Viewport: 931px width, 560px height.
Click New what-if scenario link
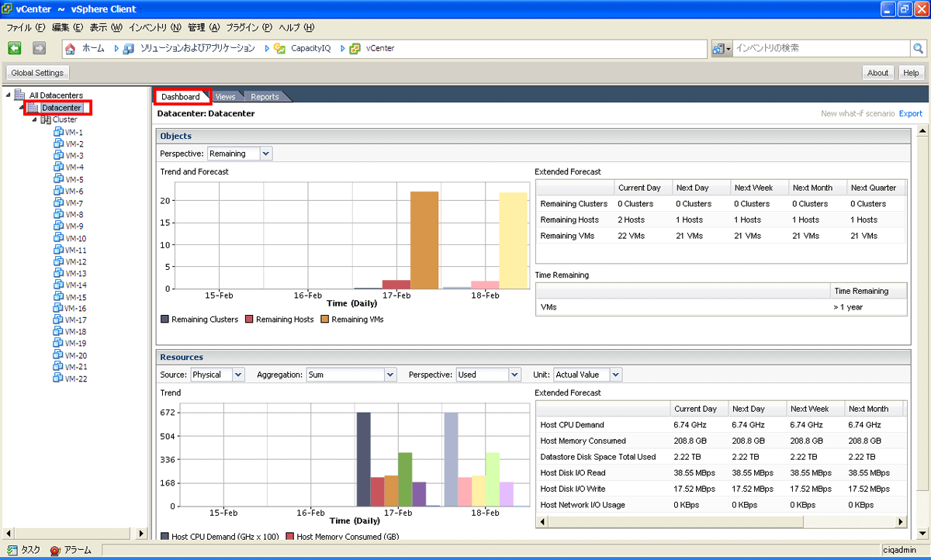858,113
